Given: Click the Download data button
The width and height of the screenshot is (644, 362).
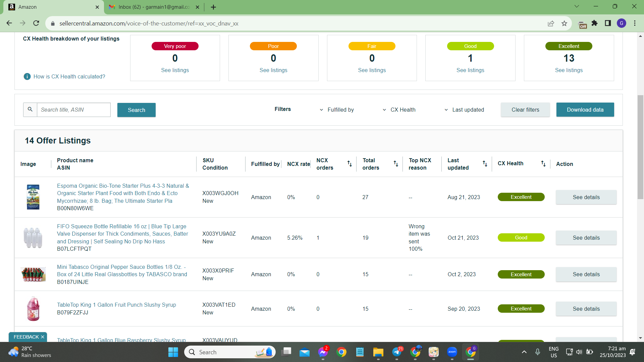Looking at the screenshot, I should click(x=585, y=110).
